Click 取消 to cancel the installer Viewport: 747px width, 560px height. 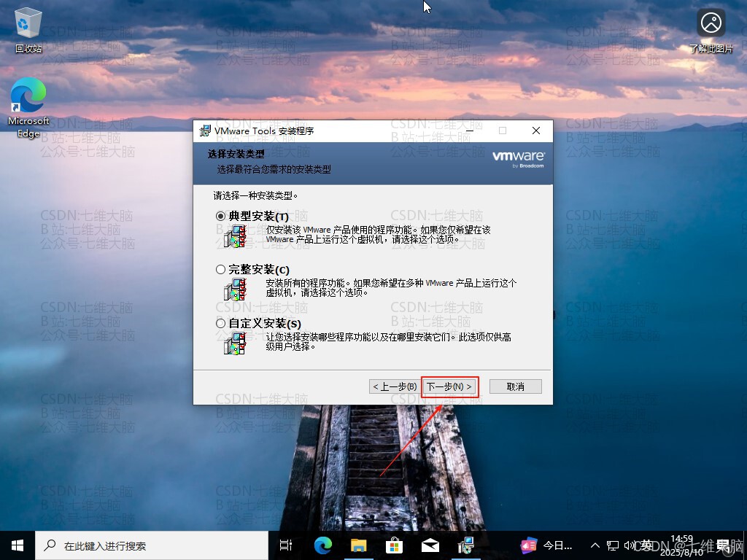pyautogui.click(x=515, y=386)
